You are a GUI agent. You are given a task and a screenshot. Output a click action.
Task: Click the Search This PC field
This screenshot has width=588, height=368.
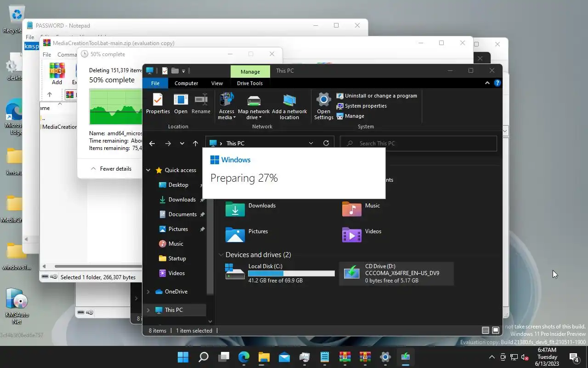coord(418,144)
